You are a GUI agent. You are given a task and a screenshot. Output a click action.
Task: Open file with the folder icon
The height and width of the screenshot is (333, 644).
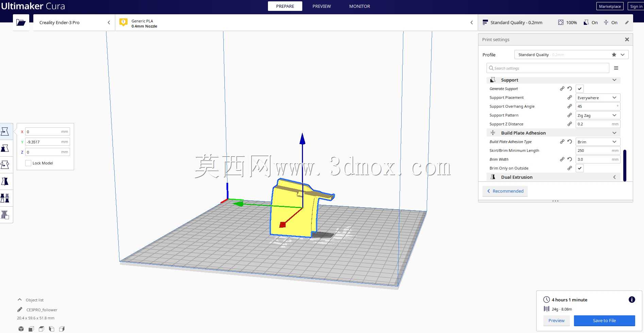[x=21, y=23]
